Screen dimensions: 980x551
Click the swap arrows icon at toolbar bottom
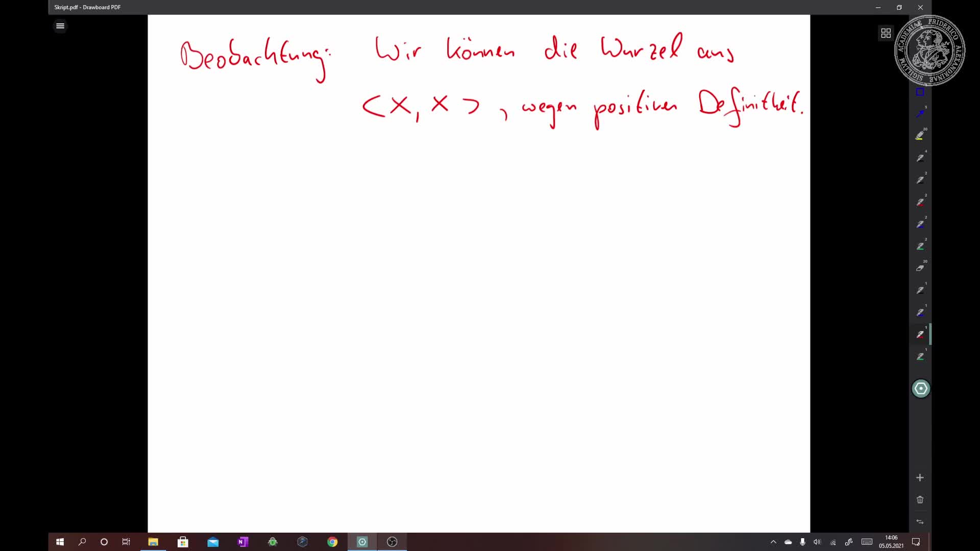pos(920,522)
